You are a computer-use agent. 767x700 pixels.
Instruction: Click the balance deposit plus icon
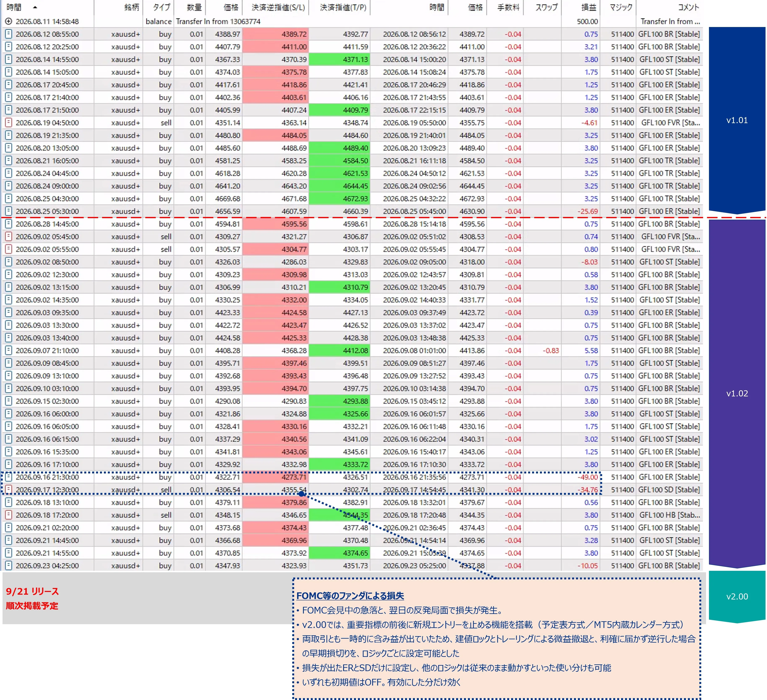pyautogui.click(x=8, y=21)
